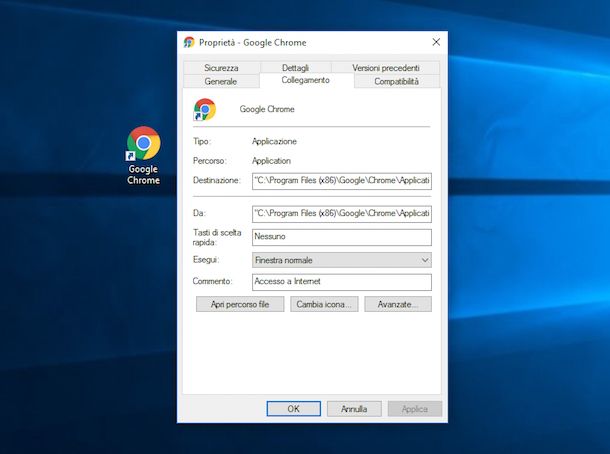
Task: Click in the Da folder path field
Action: pyautogui.click(x=342, y=214)
